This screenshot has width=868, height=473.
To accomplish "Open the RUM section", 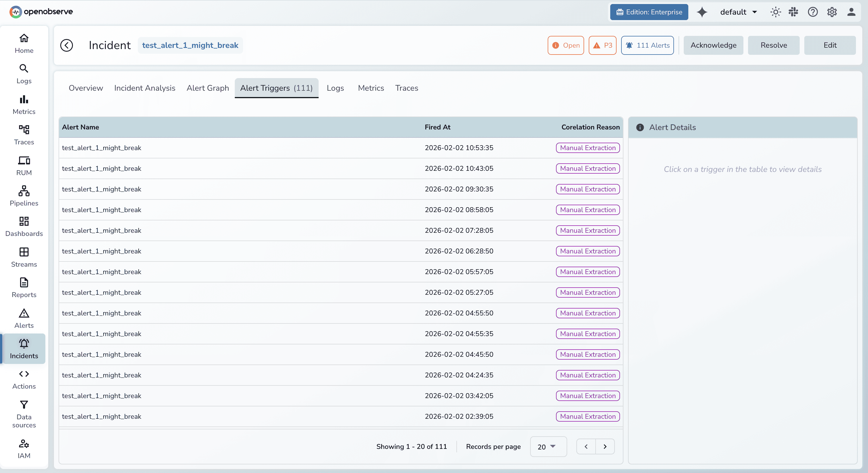I will point(24,165).
